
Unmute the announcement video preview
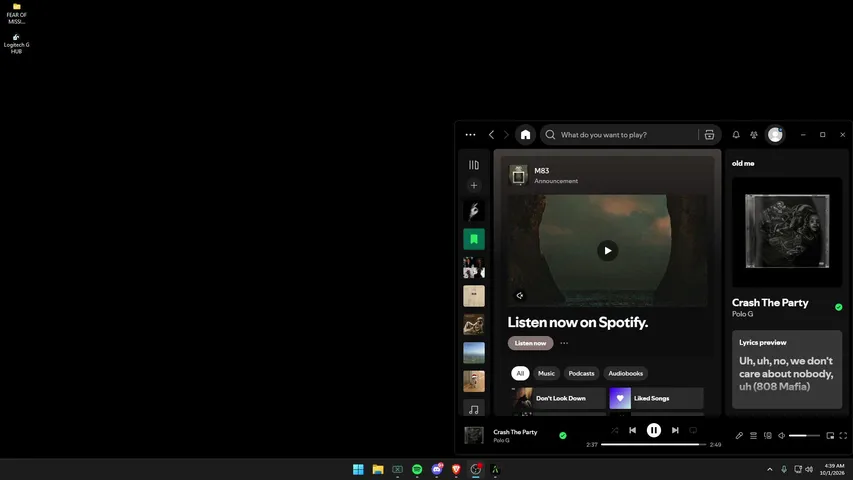pos(520,296)
